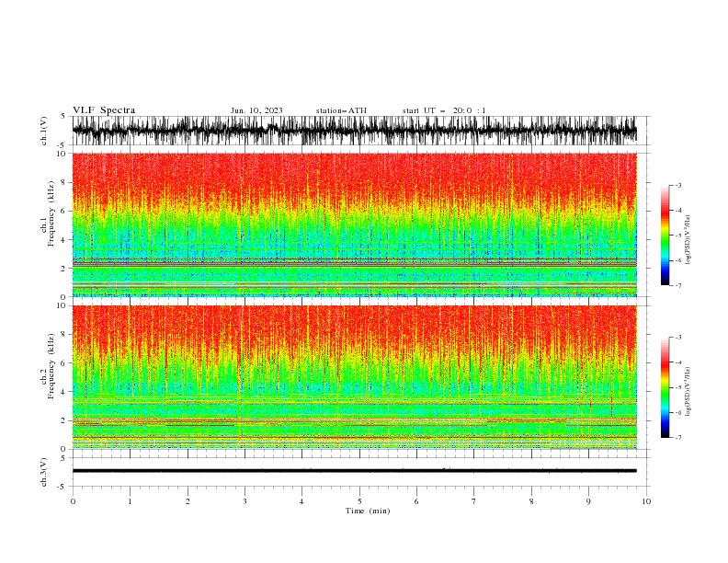Click the ch.2 "Frequency (kHz)" axis label
This screenshot has height=563, width=728.
pos(51,366)
